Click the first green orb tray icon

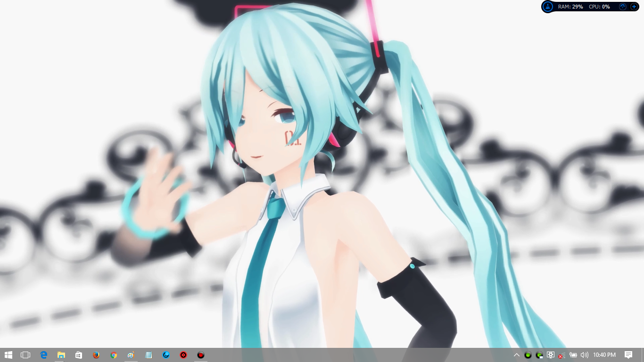(528, 355)
